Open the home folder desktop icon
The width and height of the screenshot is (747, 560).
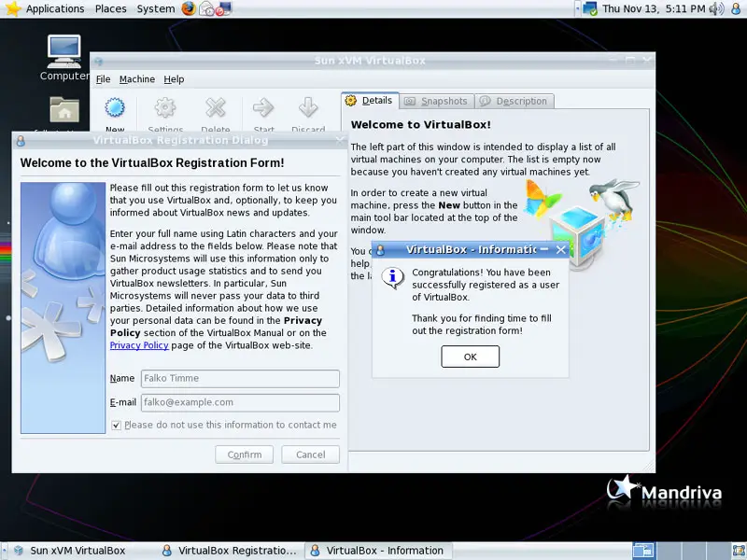tap(64, 109)
